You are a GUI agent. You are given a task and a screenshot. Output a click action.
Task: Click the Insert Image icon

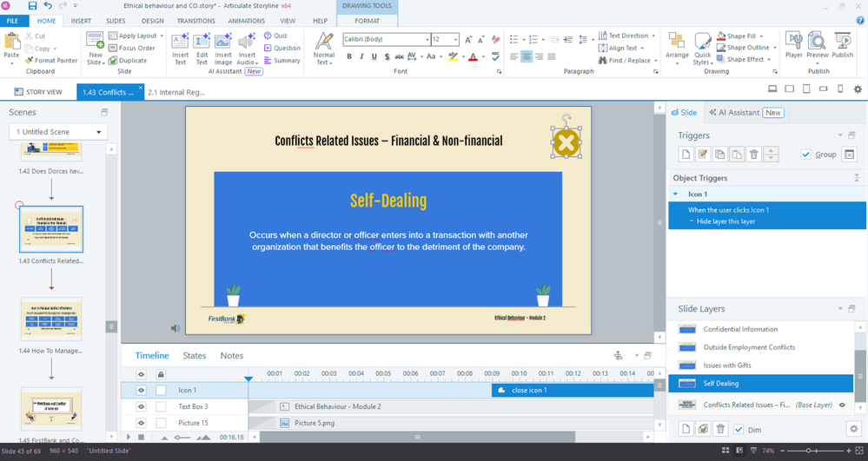tap(223, 49)
